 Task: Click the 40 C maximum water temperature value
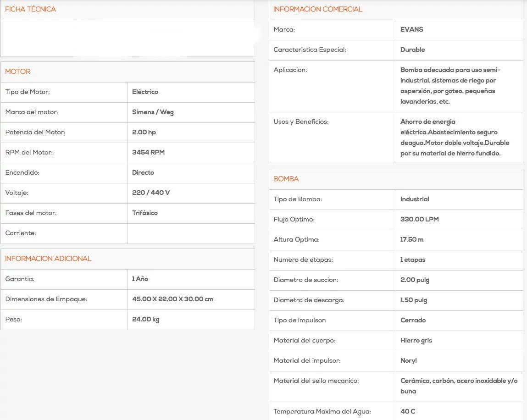point(408,411)
